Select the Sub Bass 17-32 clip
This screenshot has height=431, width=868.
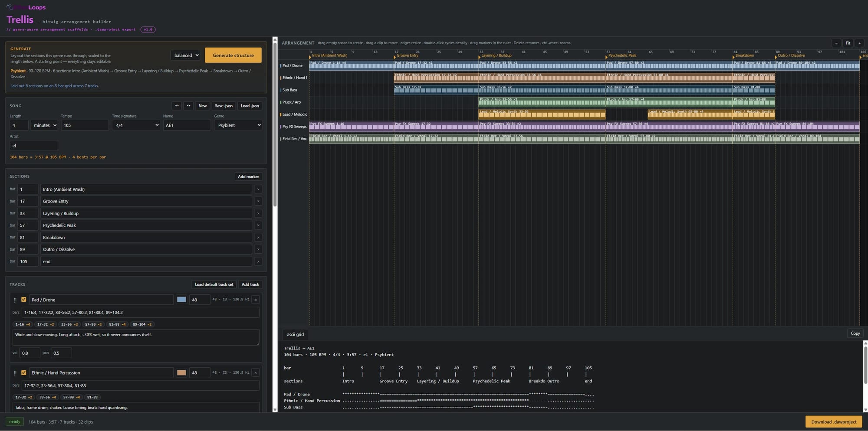click(436, 89)
